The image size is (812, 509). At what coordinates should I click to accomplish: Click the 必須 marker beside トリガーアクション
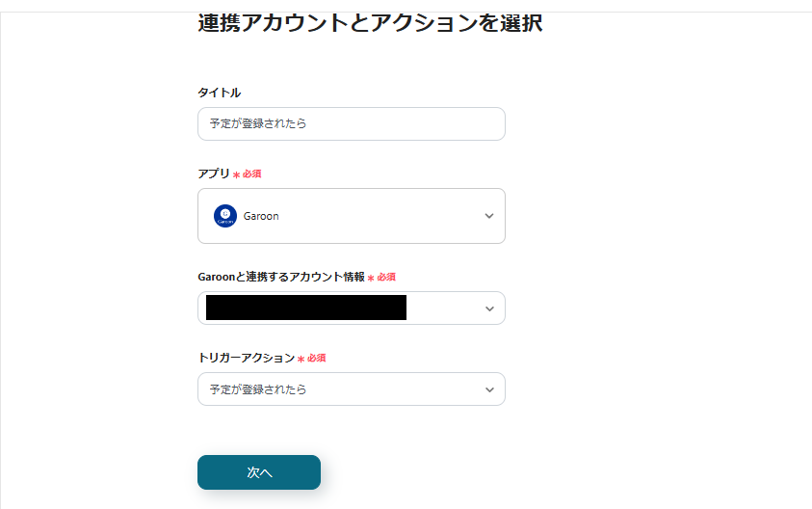[x=317, y=359]
